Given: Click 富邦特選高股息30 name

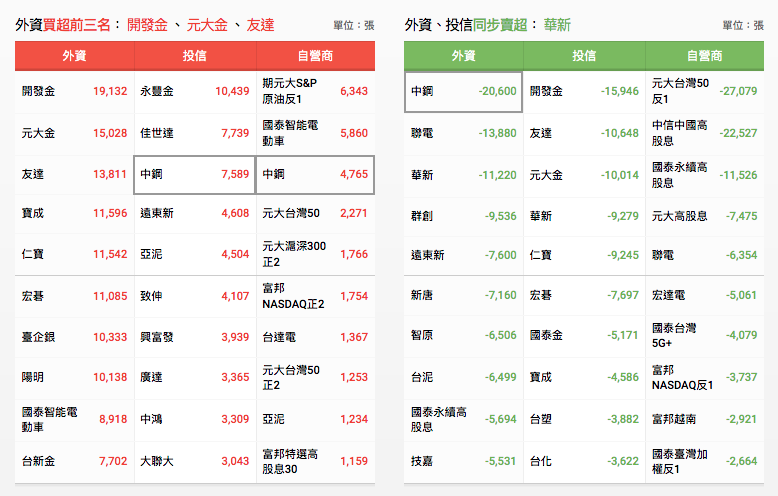Looking at the screenshot, I should click(290, 461).
